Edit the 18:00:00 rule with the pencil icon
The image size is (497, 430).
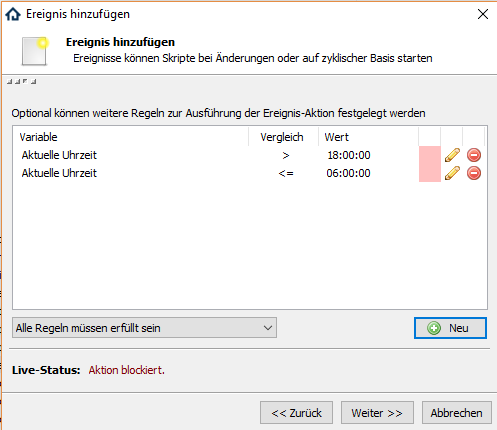point(452,155)
